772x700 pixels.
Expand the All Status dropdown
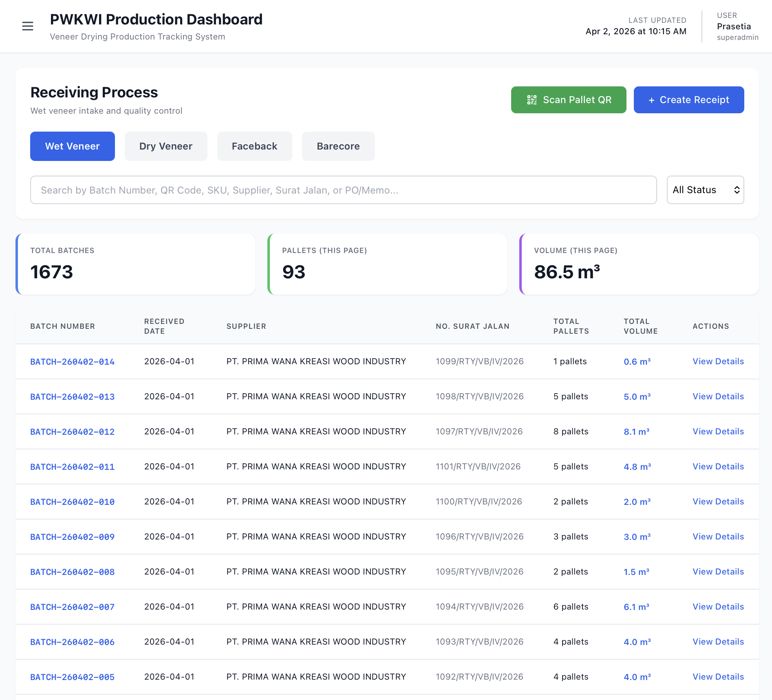(705, 190)
